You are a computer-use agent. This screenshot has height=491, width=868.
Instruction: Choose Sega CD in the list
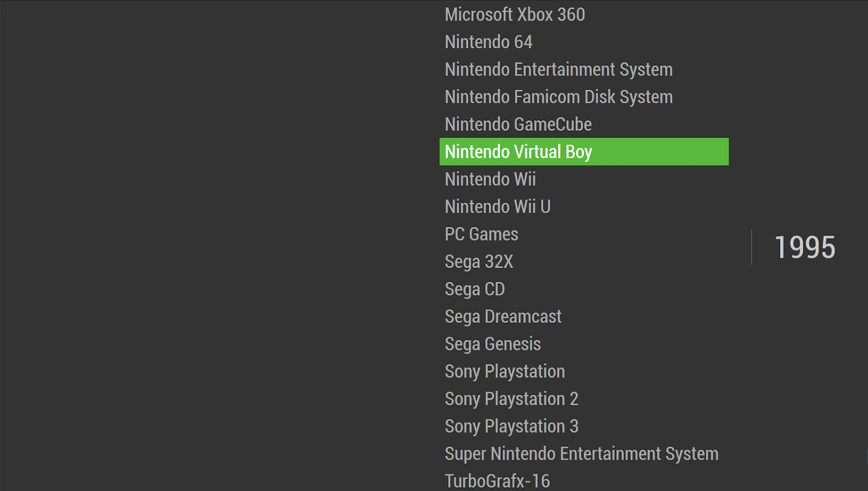point(475,289)
